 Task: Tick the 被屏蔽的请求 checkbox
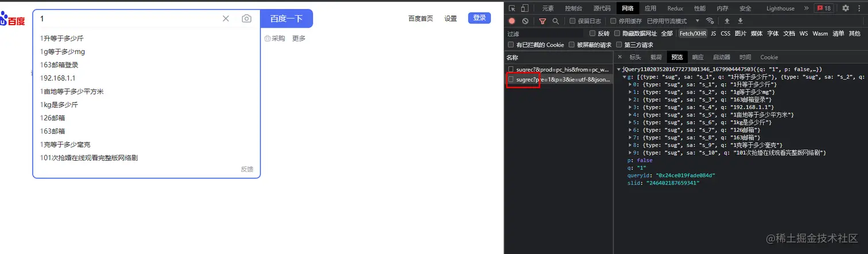tap(572, 45)
